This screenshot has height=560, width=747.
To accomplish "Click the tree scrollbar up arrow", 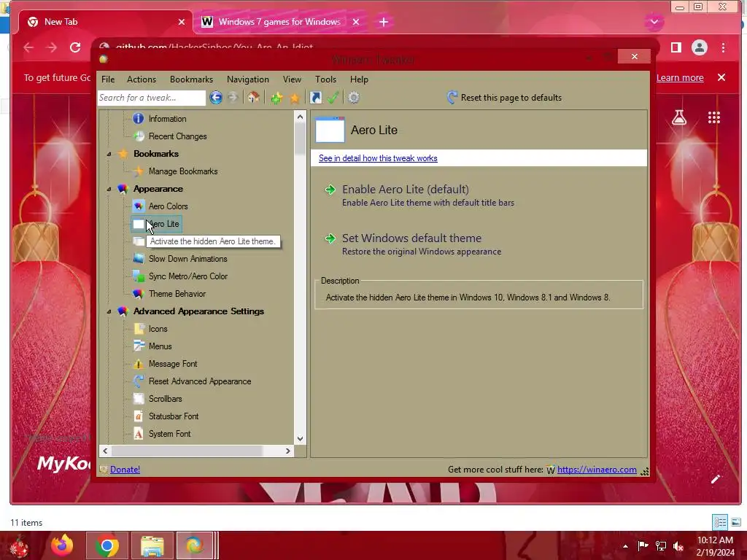I will [x=300, y=117].
